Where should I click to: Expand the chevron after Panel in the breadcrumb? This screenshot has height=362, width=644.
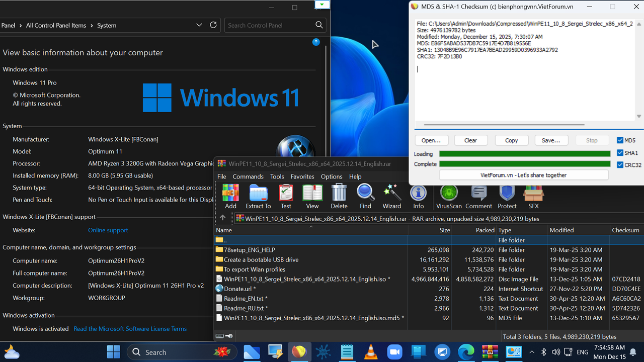pyautogui.click(x=21, y=25)
